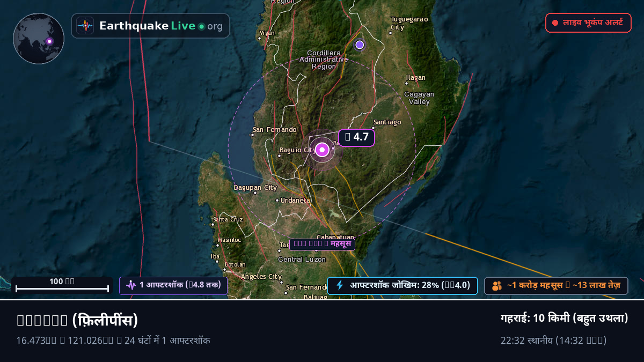This screenshot has height=362, width=644.
Task: Select the Baguio City label
Action: click(297, 150)
